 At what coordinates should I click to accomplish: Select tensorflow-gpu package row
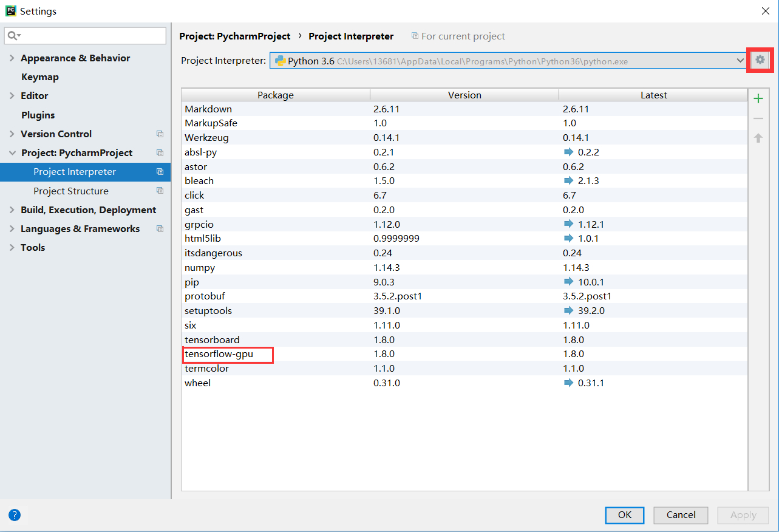[x=464, y=354]
